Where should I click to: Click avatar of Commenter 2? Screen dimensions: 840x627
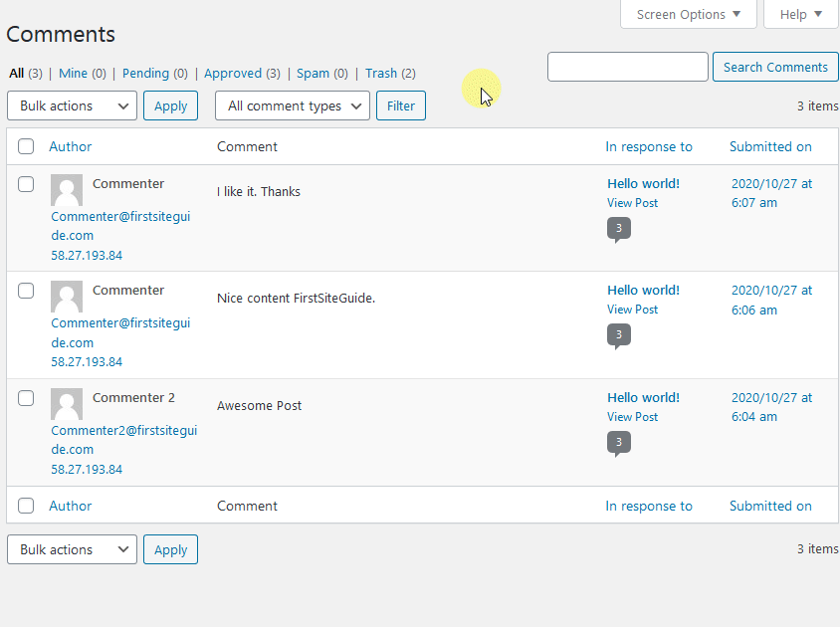67,404
